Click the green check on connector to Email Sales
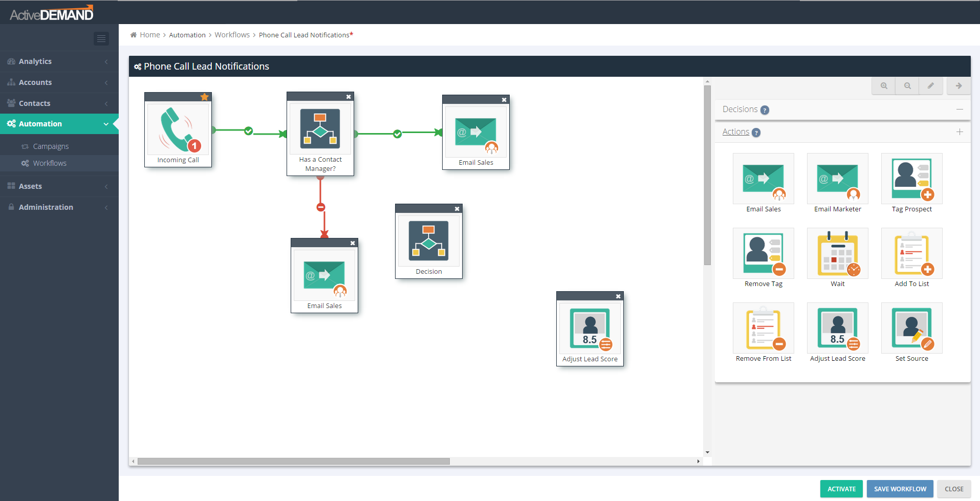This screenshot has width=980, height=501. pos(397,134)
